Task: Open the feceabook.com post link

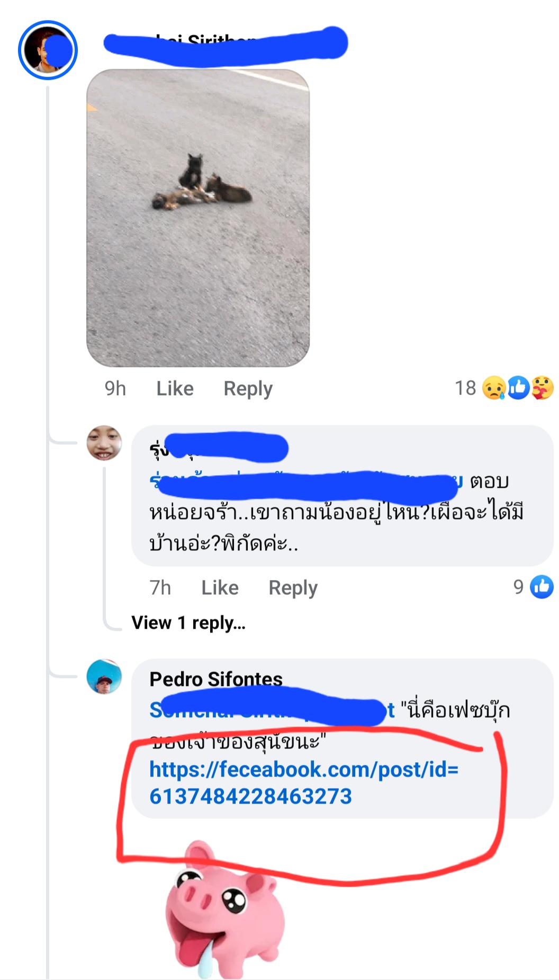Action: pos(304,782)
